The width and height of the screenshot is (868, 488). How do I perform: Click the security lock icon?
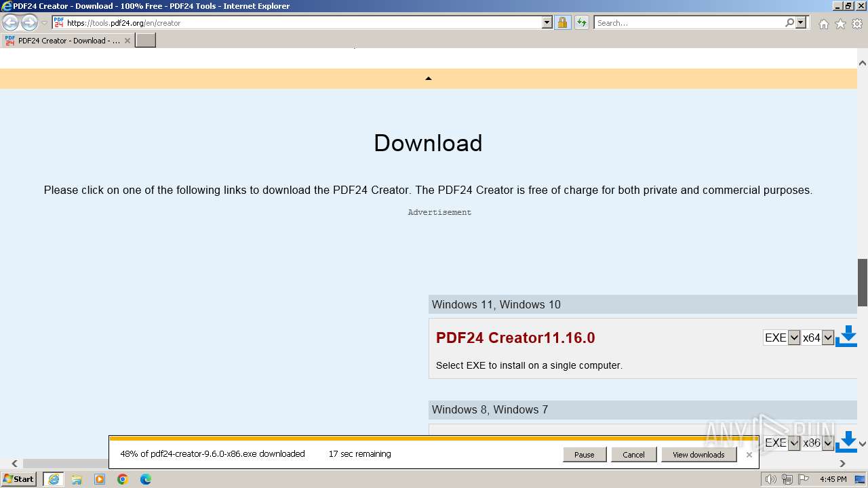click(x=562, y=22)
